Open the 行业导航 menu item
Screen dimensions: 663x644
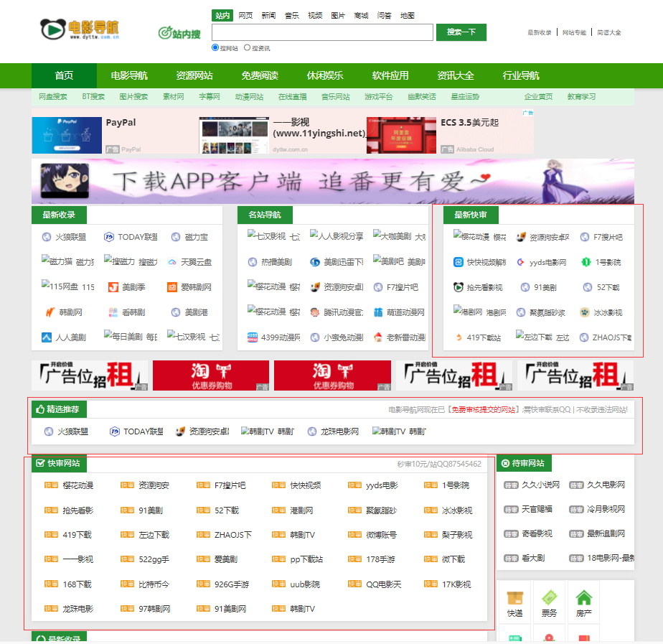521,75
